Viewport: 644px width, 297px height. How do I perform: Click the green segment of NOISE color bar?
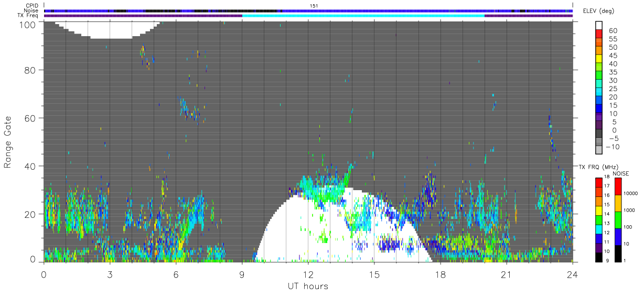617,219
